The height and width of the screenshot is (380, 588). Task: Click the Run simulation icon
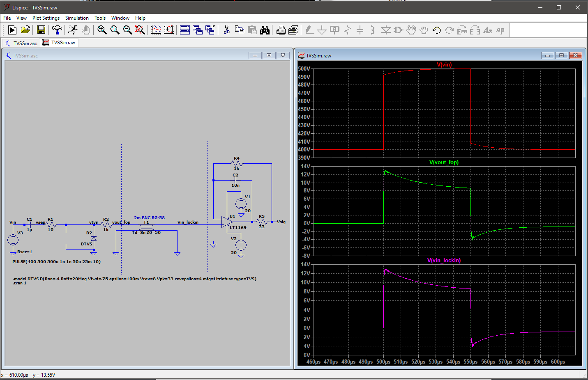tap(12, 30)
